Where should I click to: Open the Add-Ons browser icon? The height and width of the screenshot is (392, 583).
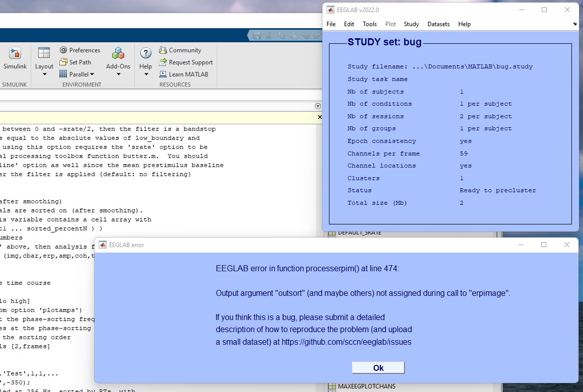click(118, 53)
